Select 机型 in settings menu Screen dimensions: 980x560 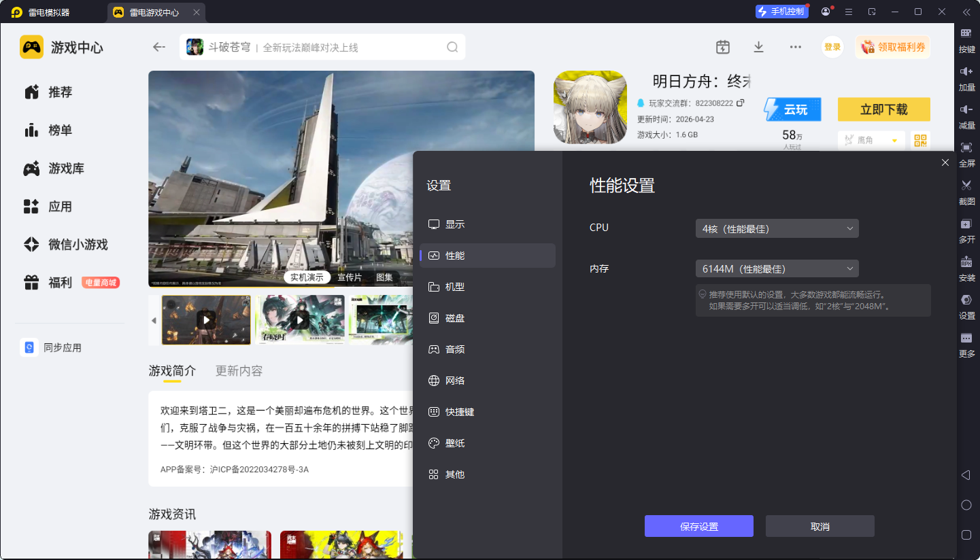pos(488,287)
